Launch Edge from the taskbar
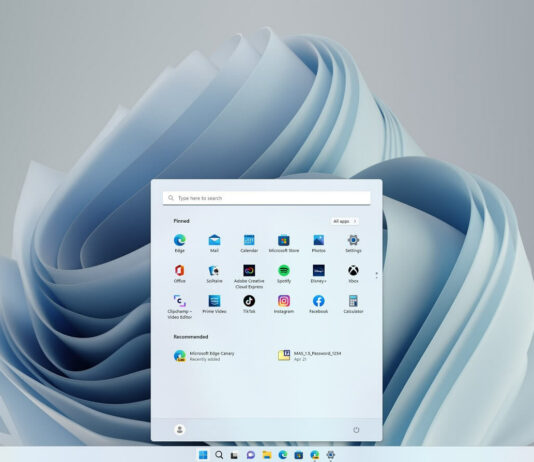This screenshot has width=534, height=462. coord(283,455)
